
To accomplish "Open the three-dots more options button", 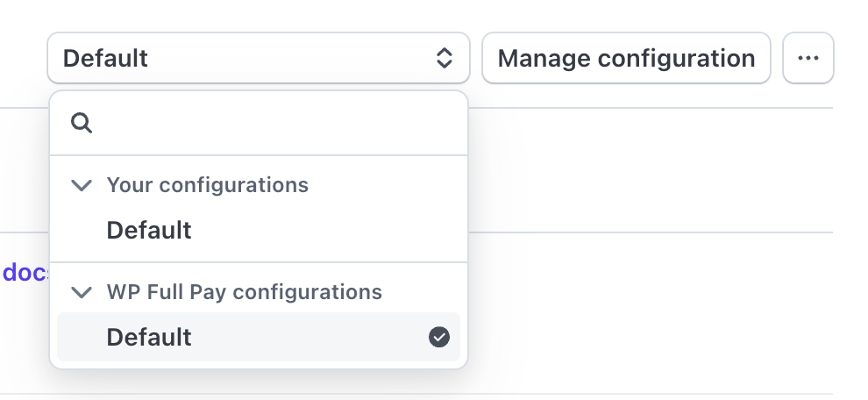I will tap(808, 59).
